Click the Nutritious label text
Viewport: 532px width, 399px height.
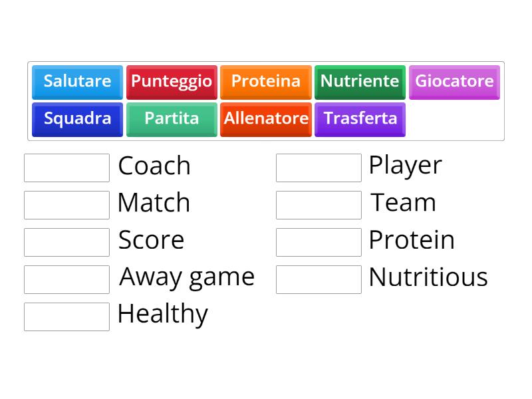[x=428, y=277]
